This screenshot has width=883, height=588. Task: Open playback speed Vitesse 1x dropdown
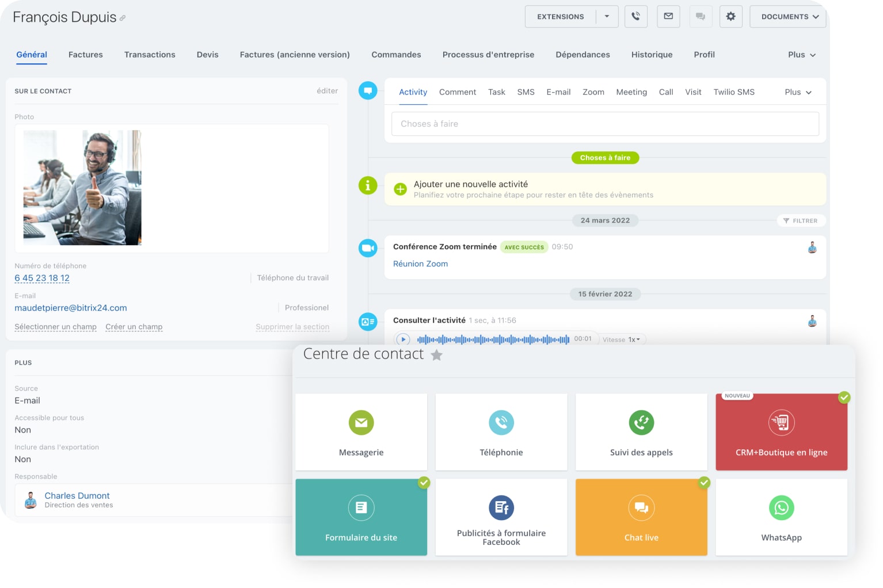coord(622,339)
